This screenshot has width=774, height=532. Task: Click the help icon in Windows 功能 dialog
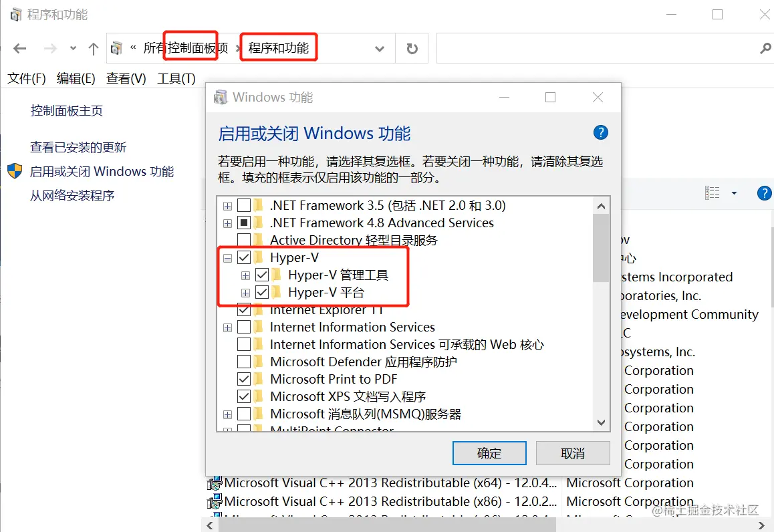click(x=601, y=132)
